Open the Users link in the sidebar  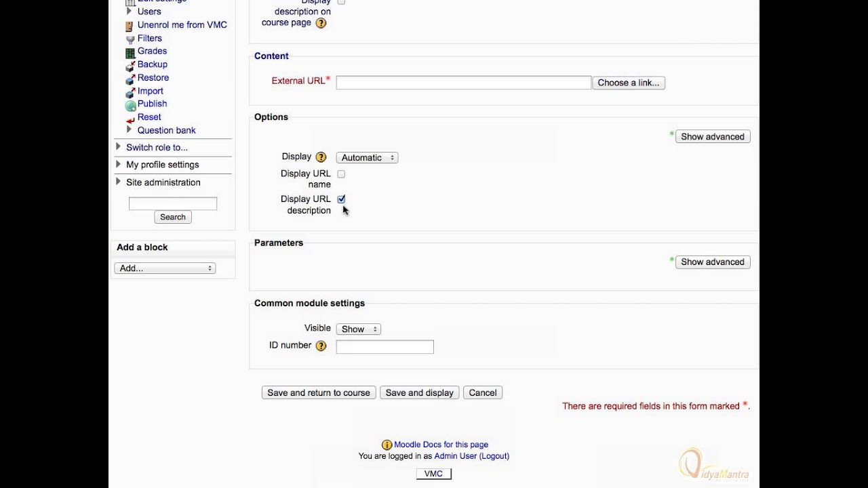149,12
